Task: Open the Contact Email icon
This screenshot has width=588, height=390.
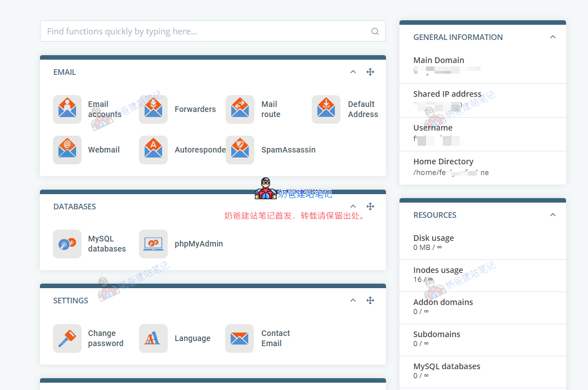Action: [240, 338]
